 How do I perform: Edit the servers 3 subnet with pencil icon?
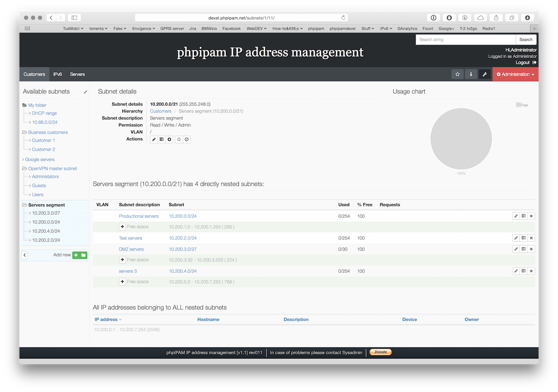tap(516, 271)
